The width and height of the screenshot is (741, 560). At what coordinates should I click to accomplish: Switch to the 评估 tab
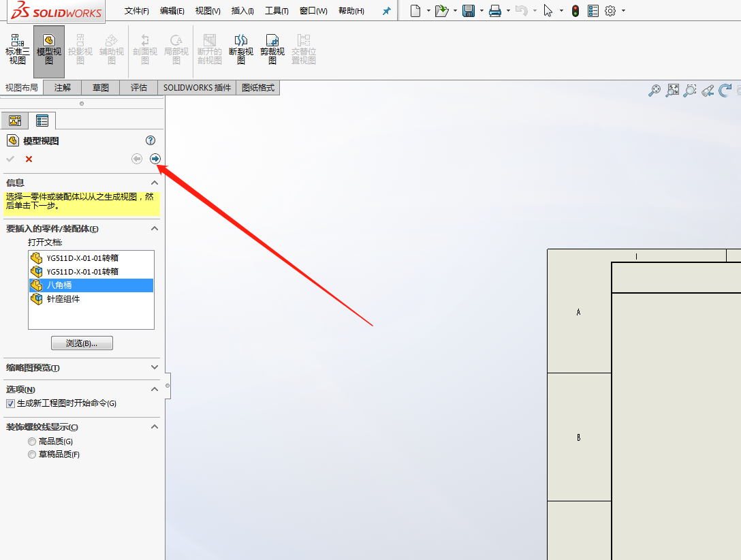point(139,88)
